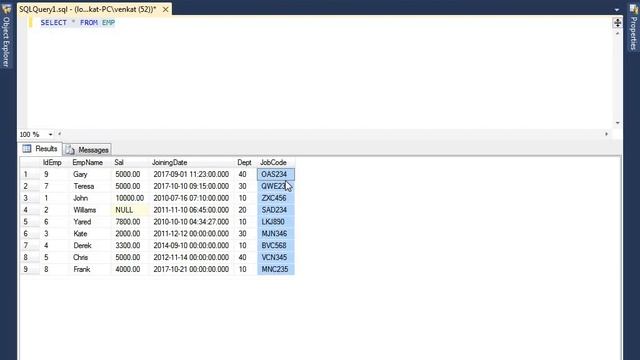Click the Gary cell in EmpName
The image size is (640, 360).
pos(90,174)
